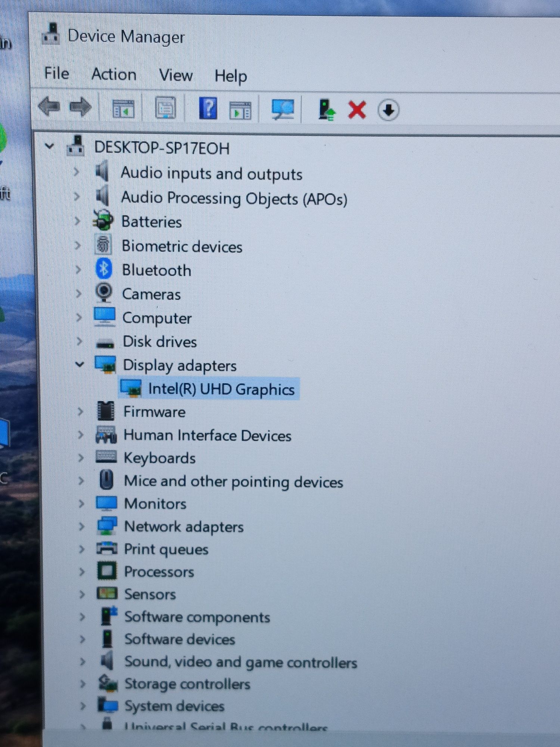Viewport: 560px width, 747px height.
Task: Expand the Software components chevron
Action: coord(82,616)
